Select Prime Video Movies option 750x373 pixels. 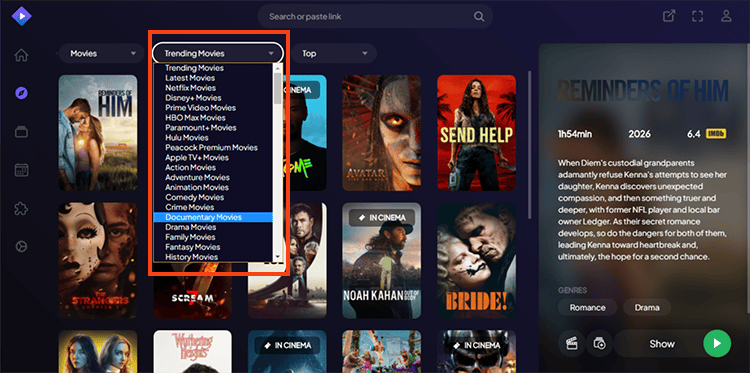[213, 108]
